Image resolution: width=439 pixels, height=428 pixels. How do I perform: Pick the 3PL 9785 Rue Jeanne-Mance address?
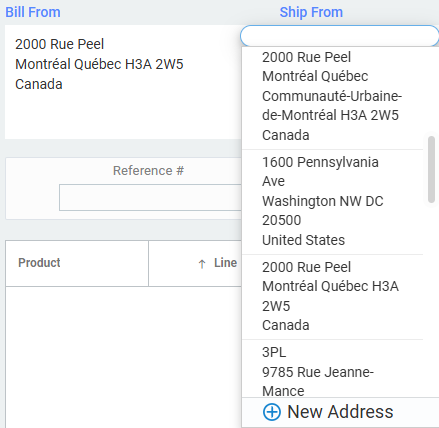(x=332, y=369)
